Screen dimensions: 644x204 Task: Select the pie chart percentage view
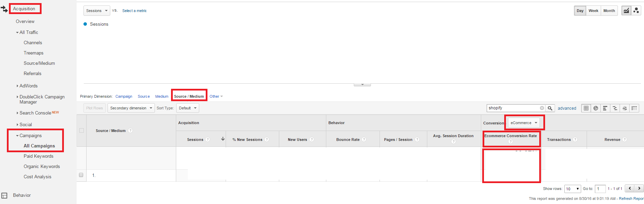tap(596, 108)
